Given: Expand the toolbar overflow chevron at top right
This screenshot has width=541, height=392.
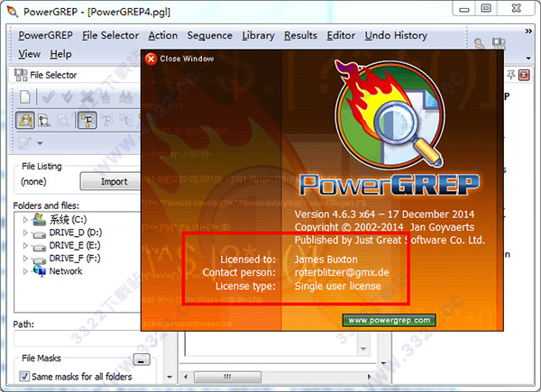Looking at the screenshot, I should (528, 31).
